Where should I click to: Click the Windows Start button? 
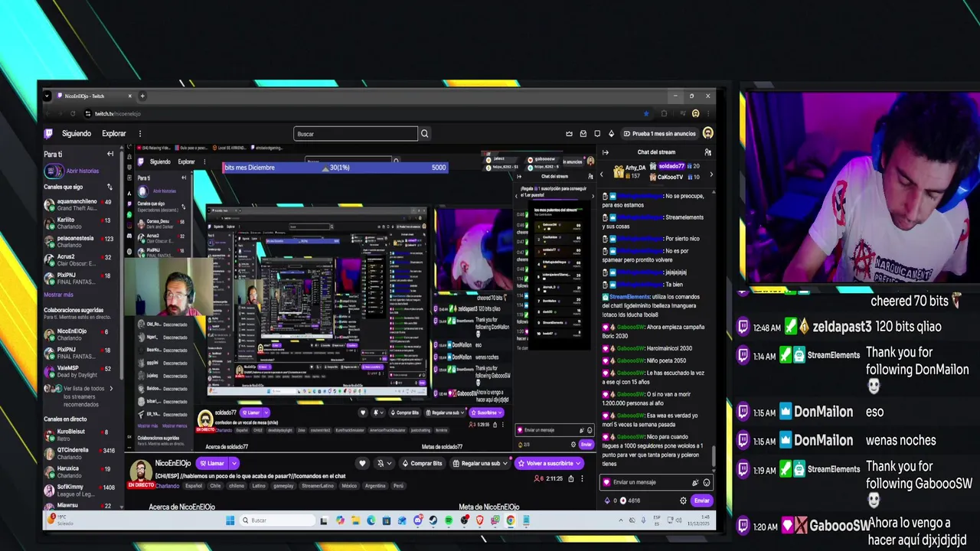(x=230, y=520)
